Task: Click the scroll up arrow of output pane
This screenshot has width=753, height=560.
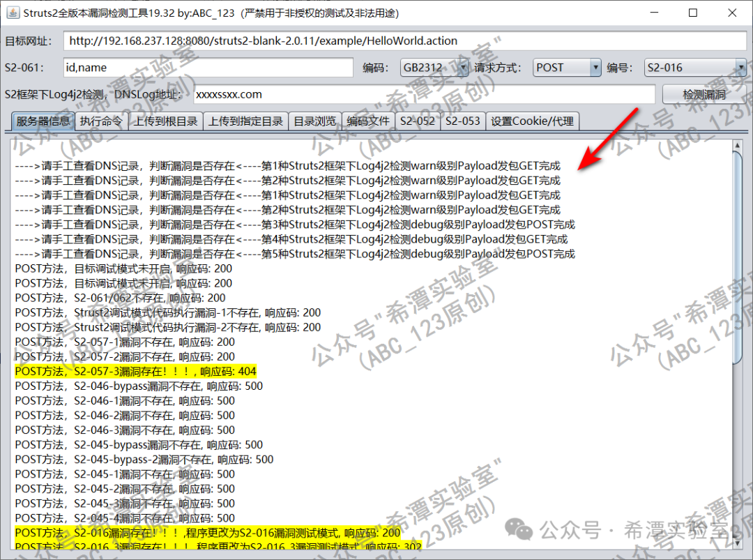Action: pos(737,144)
